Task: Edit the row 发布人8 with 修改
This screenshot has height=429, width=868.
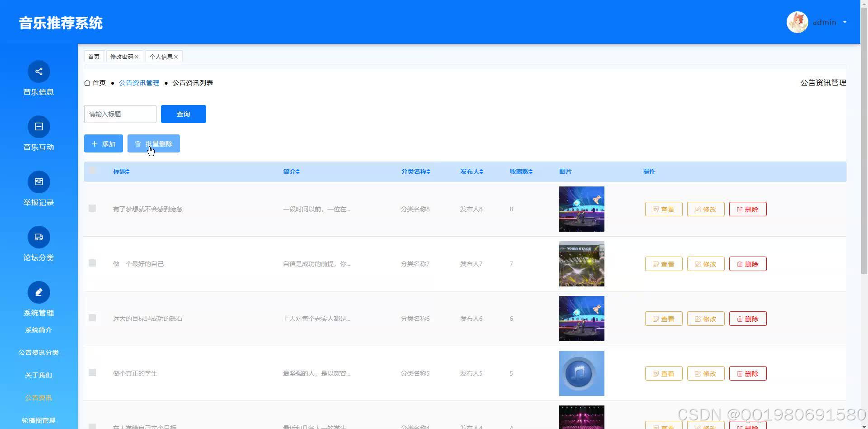Action: (x=706, y=209)
